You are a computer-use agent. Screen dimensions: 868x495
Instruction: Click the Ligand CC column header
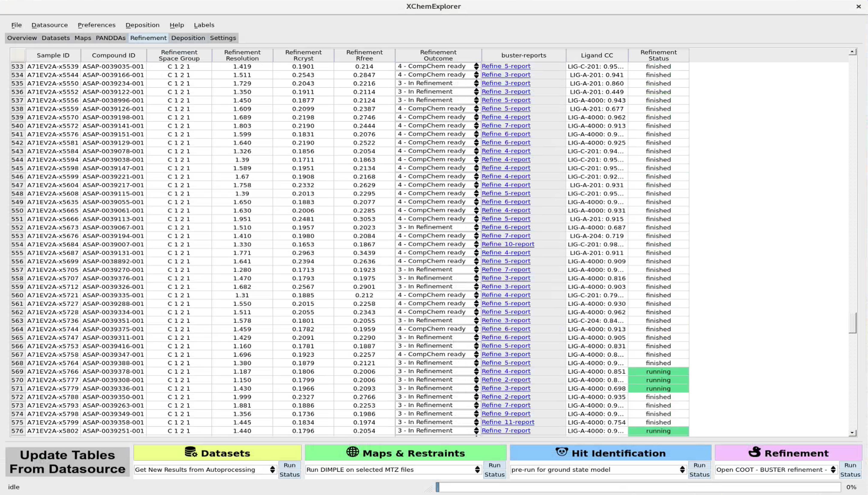point(597,55)
